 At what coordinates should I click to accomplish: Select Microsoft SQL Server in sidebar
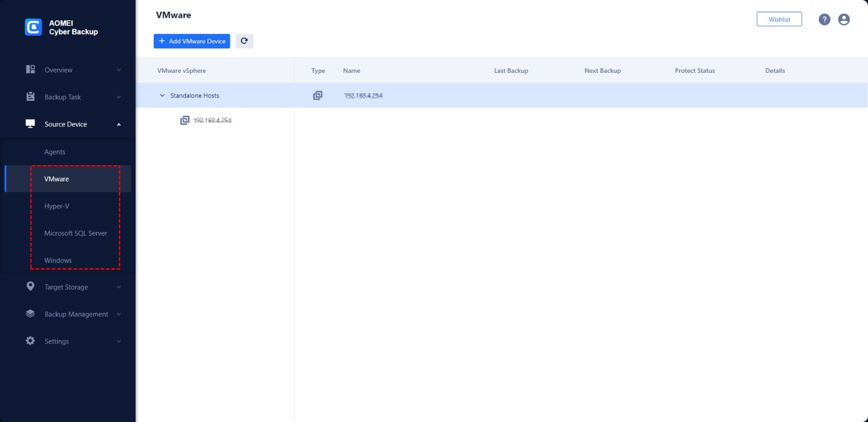tap(75, 233)
